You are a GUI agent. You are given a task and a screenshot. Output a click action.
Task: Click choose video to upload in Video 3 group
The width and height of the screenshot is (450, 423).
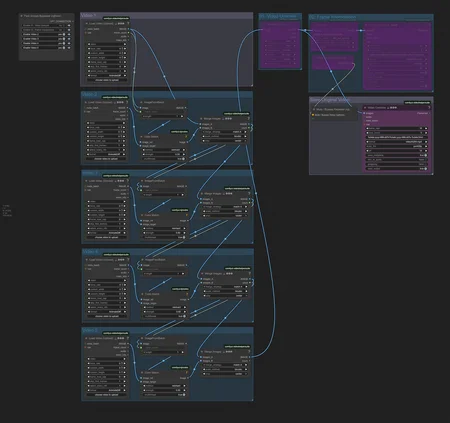(107, 237)
